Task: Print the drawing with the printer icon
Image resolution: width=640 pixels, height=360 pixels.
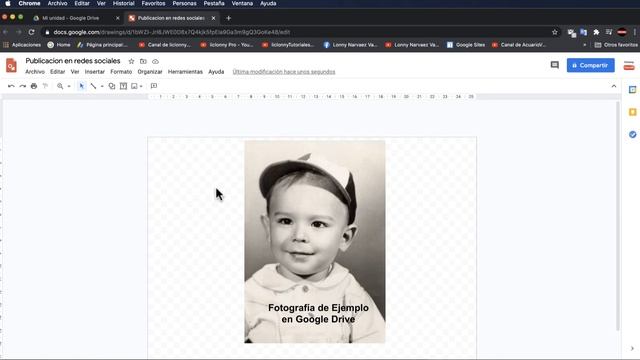Action: click(34, 86)
